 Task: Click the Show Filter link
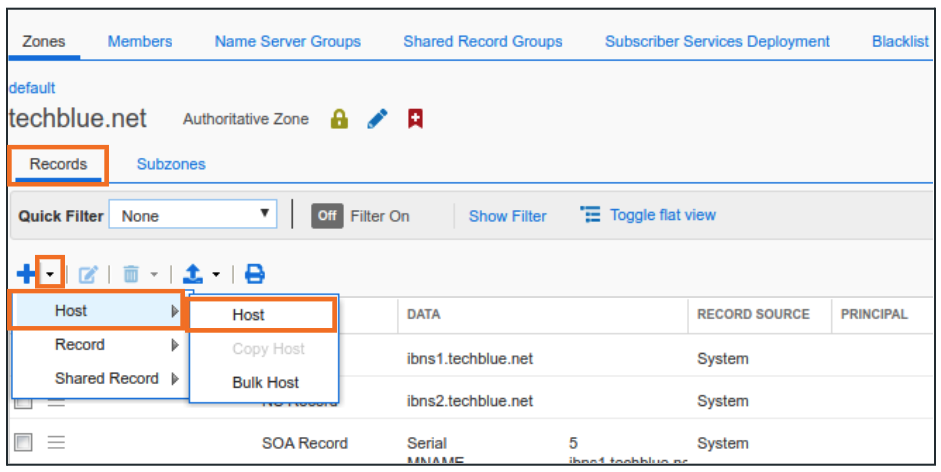[507, 216]
